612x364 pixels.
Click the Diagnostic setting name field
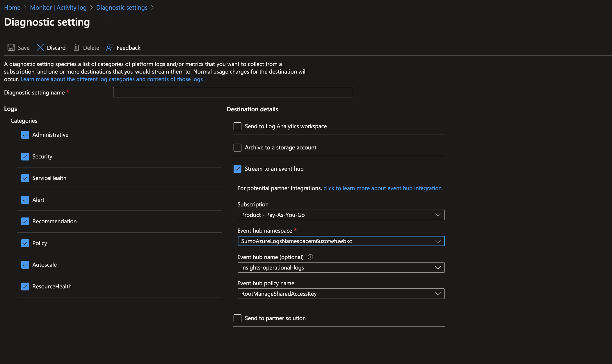click(x=233, y=92)
